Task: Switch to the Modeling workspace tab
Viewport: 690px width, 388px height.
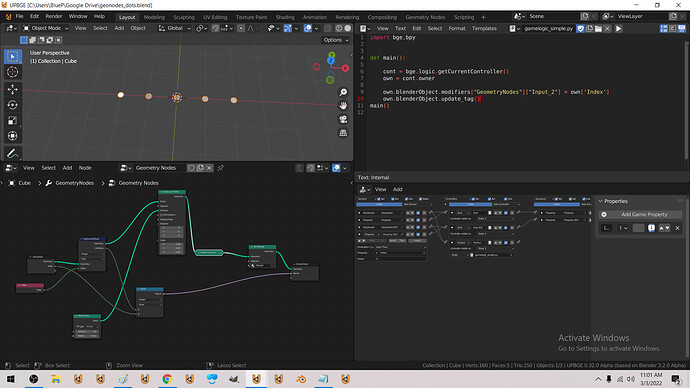Action: 154,17
